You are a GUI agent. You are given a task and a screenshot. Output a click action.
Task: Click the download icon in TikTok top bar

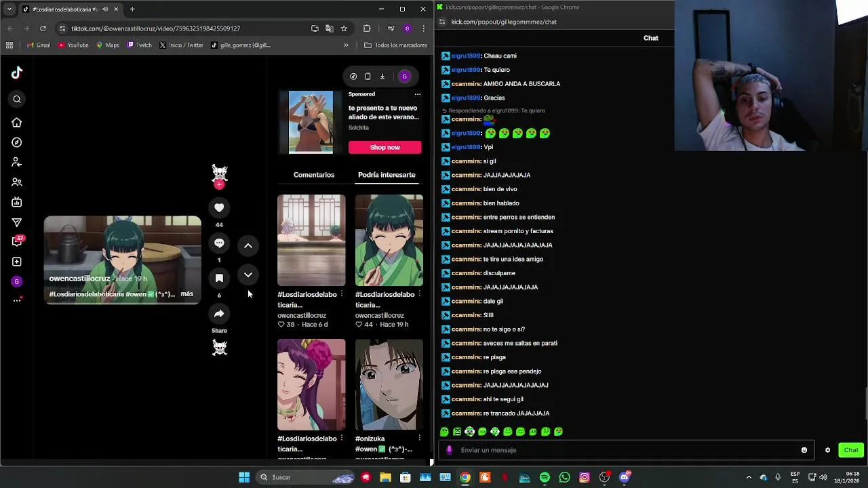pos(382,77)
